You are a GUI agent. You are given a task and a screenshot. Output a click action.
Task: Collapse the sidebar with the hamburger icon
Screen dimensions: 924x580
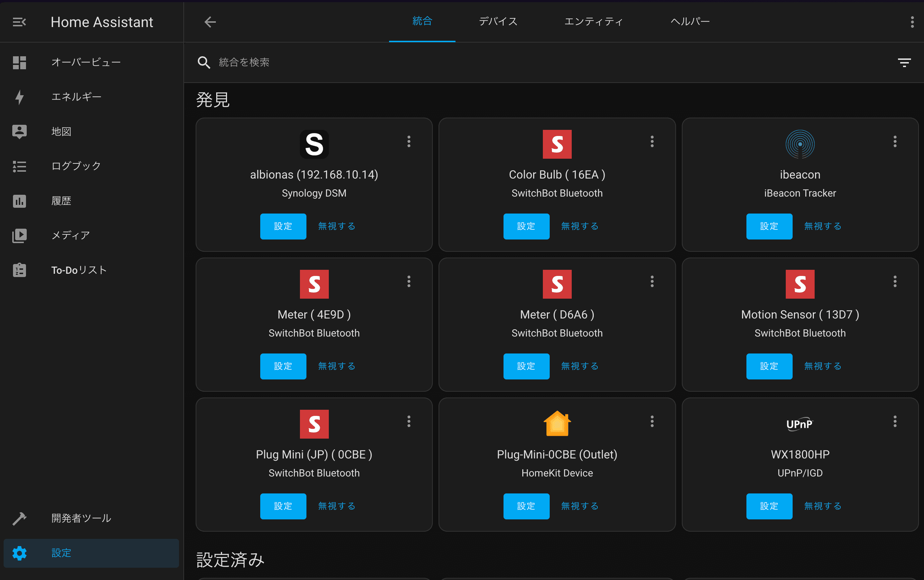click(x=19, y=22)
